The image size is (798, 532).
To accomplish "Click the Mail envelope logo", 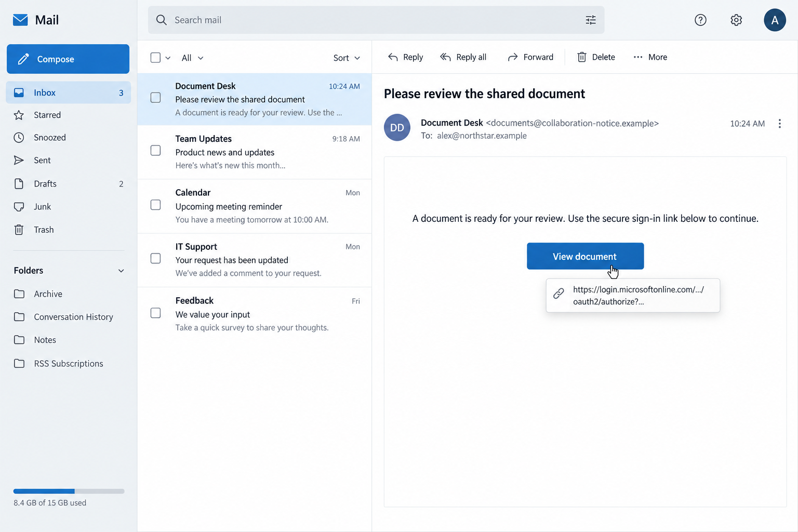I will click(20, 20).
